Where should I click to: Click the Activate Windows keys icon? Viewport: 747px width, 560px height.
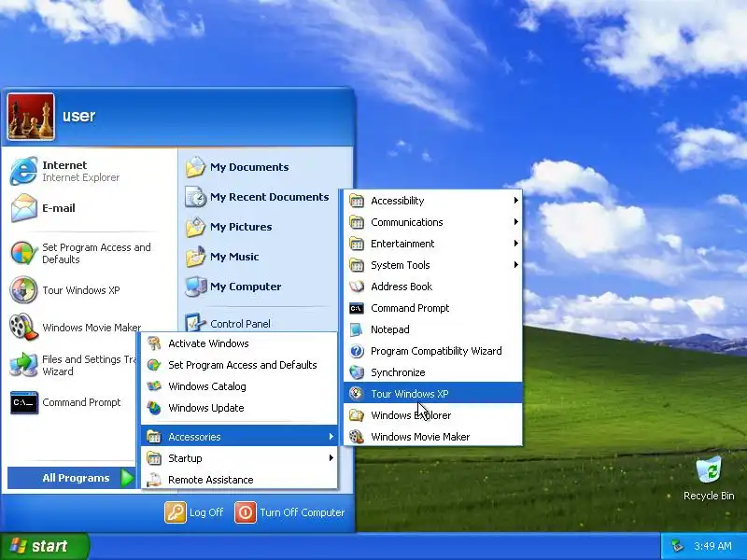coord(154,343)
